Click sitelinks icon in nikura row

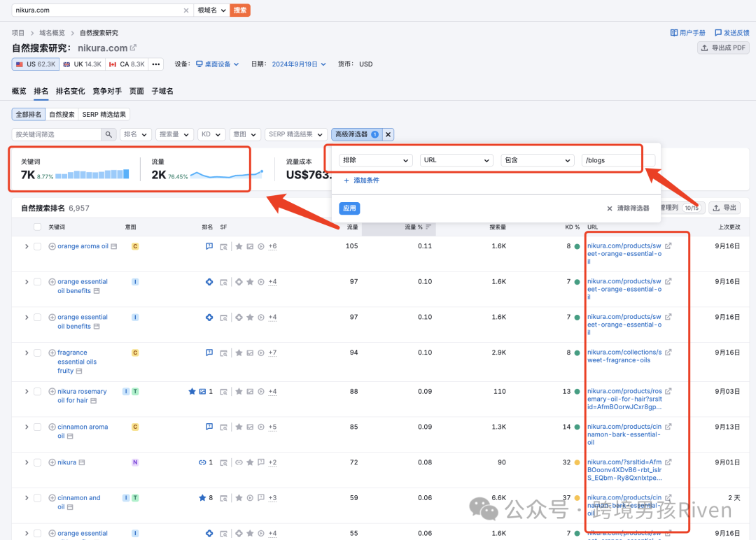point(239,462)
